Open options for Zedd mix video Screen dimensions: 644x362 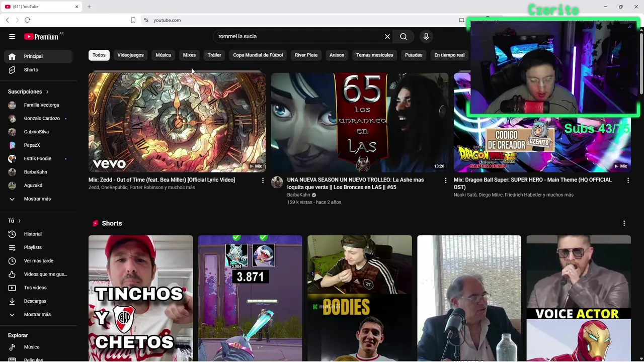[263, 180]
